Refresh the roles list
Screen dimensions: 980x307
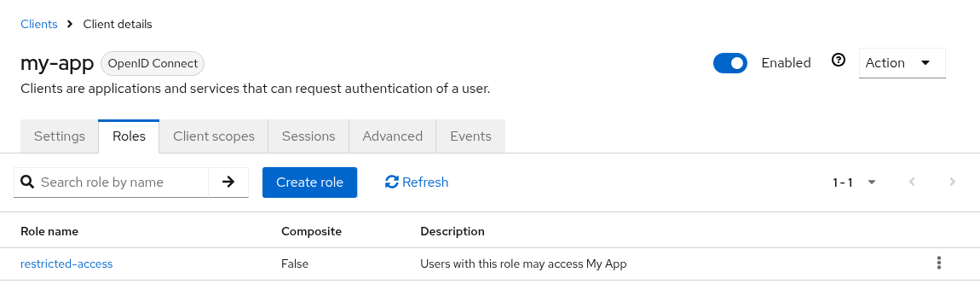pos(417,182)
